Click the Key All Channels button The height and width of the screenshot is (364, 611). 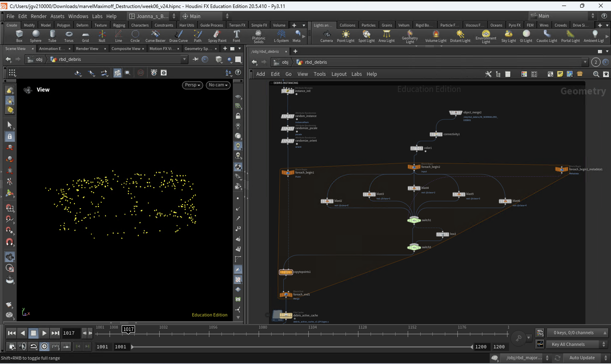point(568,344)
